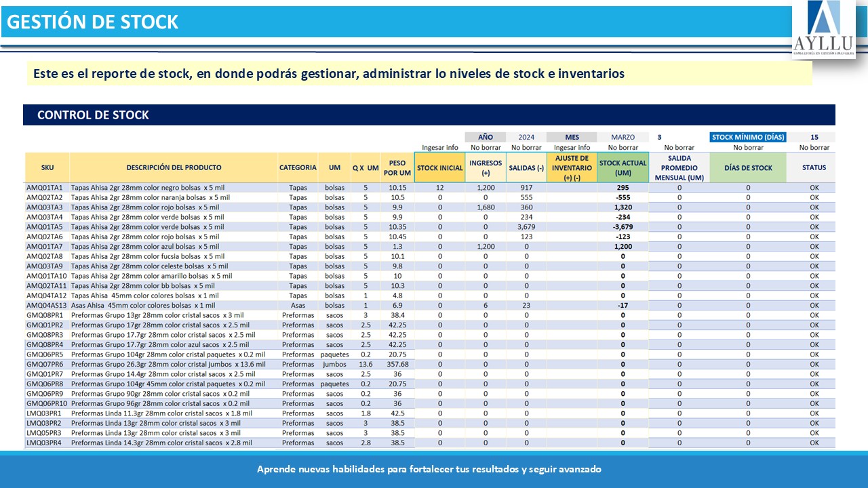Click the STOCK ACTUAL (UM) header
Viewport: 868px width, 488px height.
pyautogui.click(x=623, y=168)
